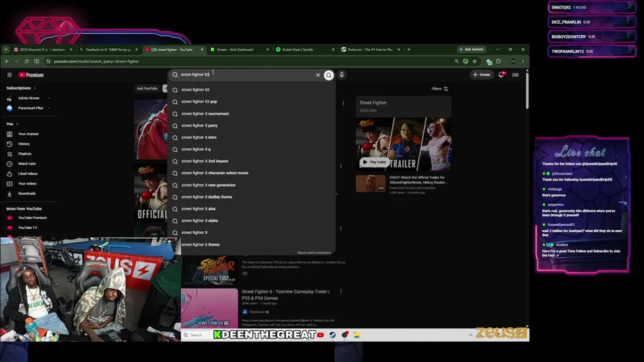This screenshot has height=362, width=644.
Task: Open the YouTube guide hamburger menu
Action: click(x=10, y=75)
